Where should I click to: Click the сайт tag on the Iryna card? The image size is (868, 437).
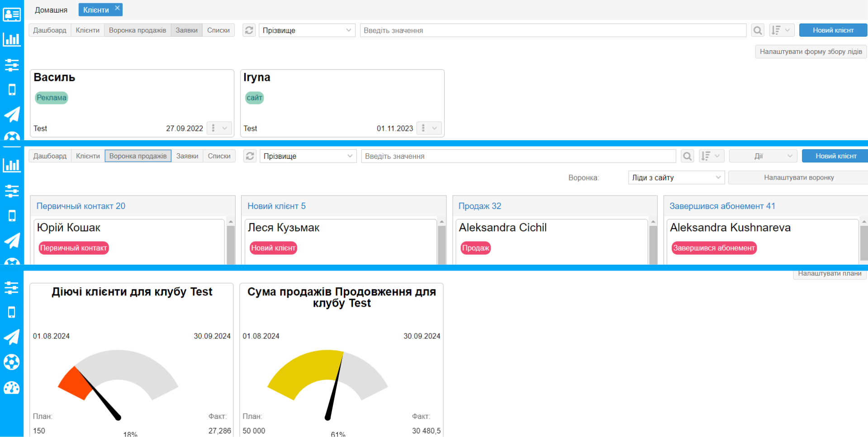click(254, 98)
